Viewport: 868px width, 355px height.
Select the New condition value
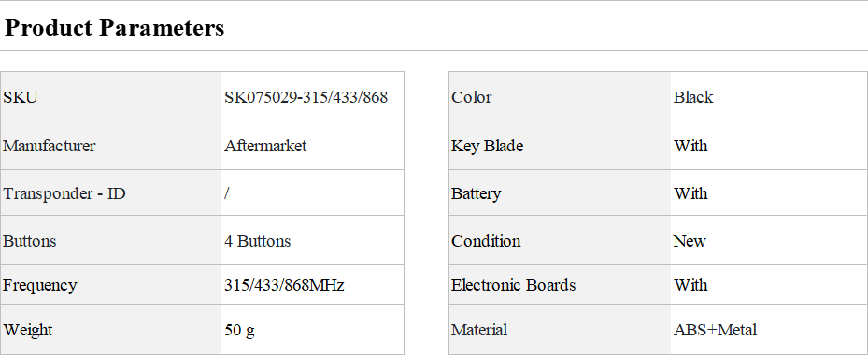pos(690,241)
